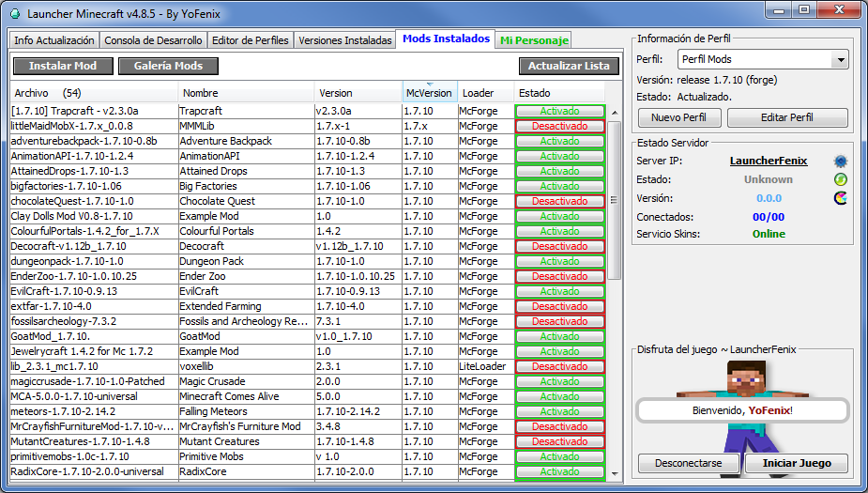Viewport: 868px width, 493px height.
Task: Sort list by Nombre column header
Action: (247, 93)
